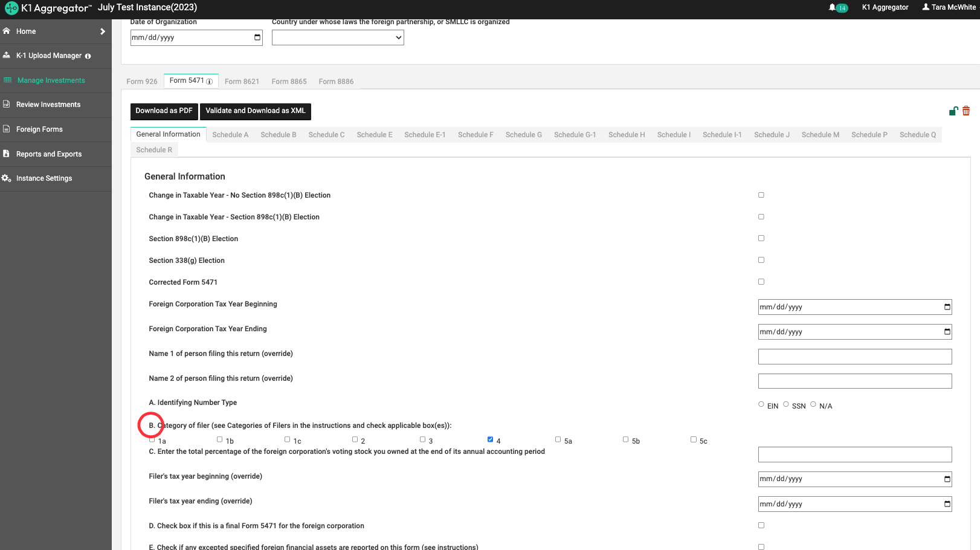This screenshot has height=550, width=980.
Task: Open the notifications bell icon
Action: pyautogui.click(x=833, y=7)
